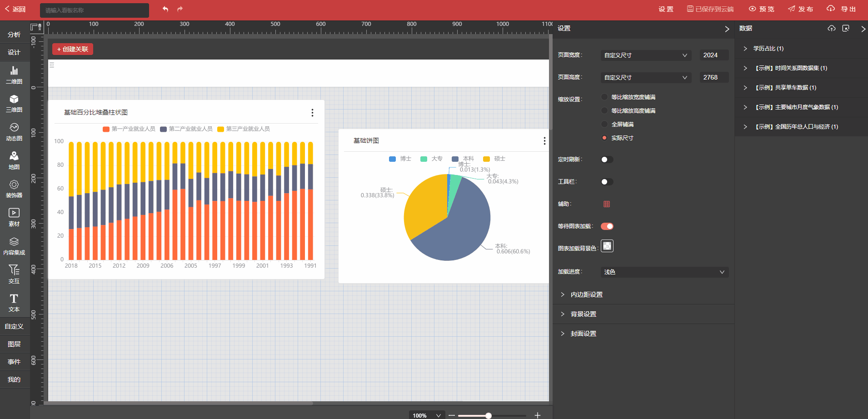Turn off 等待图表加载 toggle
The width and height of the screenshot is (868, 419).
607,226
